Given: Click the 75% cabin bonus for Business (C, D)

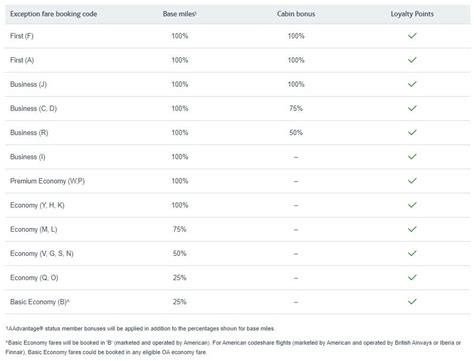Looking at the screenshot, I should [x=296, y=108].
